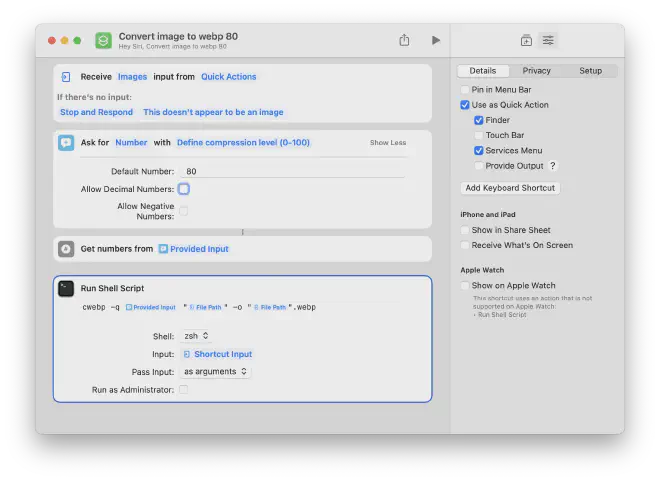Edit the 'This doesn't appear to be an image' response

(213, 112)
